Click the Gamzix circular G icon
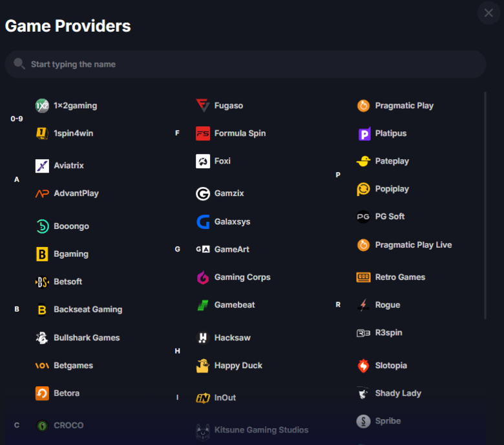The width and height of the screenshot is (504, 445). (x=203, y=193)
